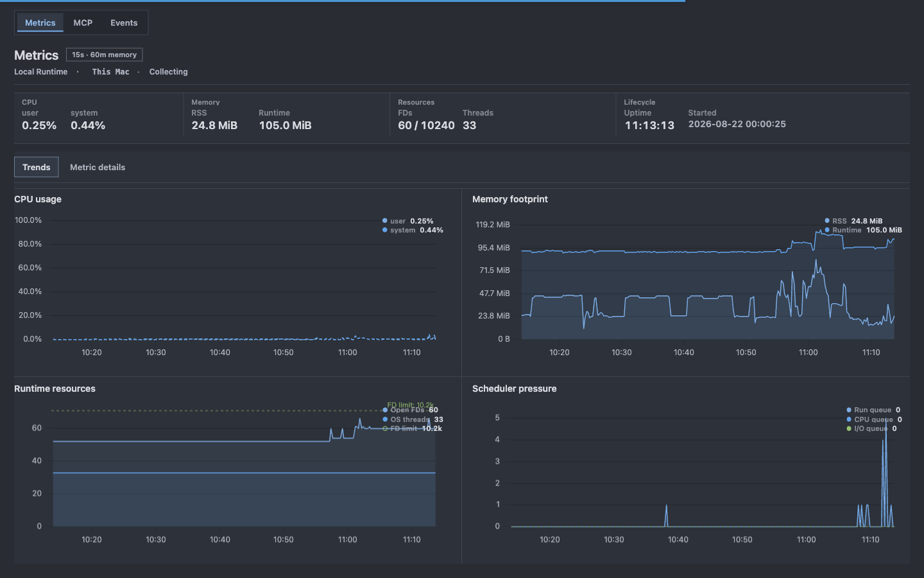Click the 119.2 MiB axis label

click(493, 225)
